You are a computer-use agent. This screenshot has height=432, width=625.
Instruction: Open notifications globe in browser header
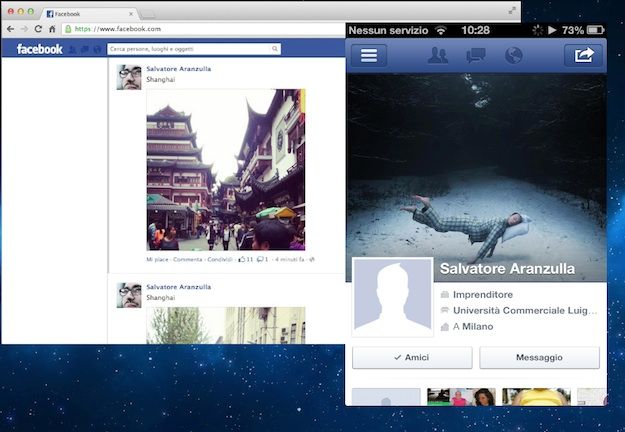97,49
